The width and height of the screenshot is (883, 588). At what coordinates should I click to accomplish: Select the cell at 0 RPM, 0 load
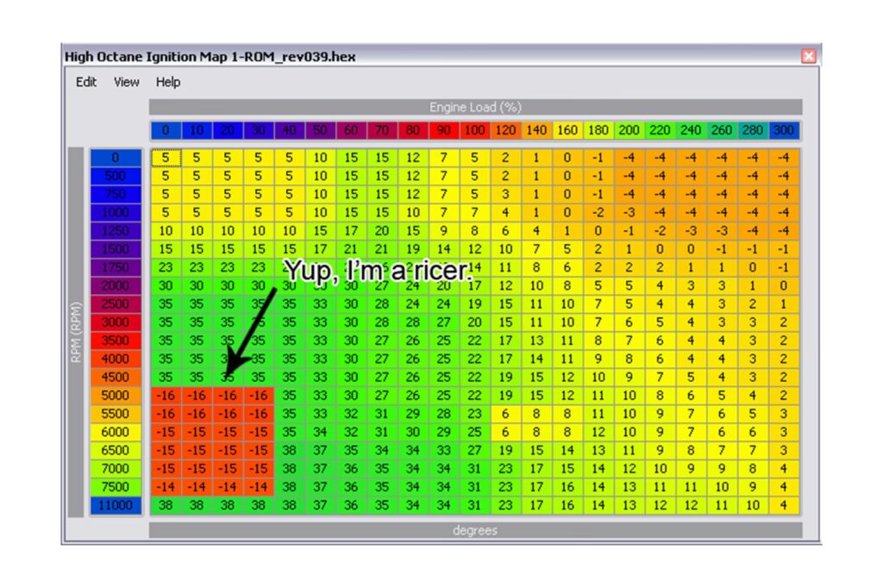(166, 158)
